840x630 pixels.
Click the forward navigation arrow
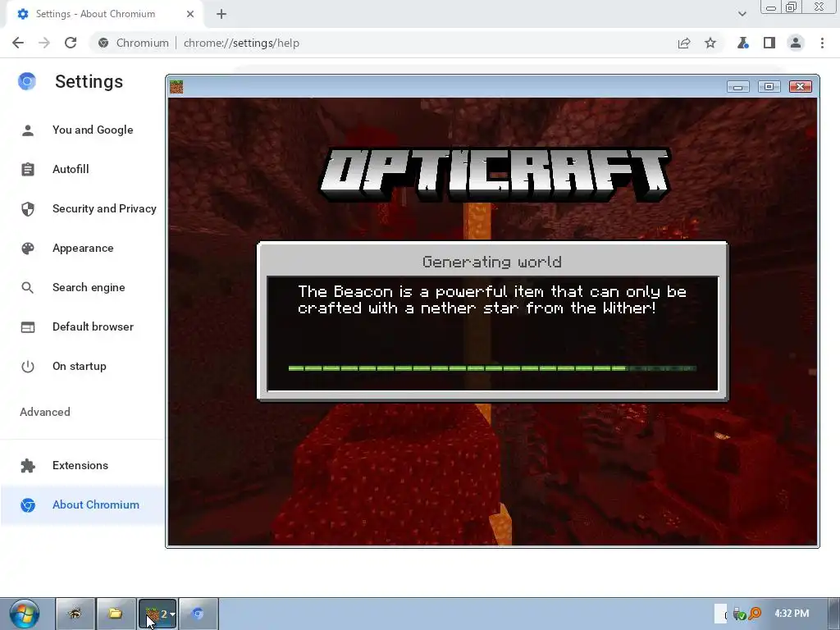[44, 43]
